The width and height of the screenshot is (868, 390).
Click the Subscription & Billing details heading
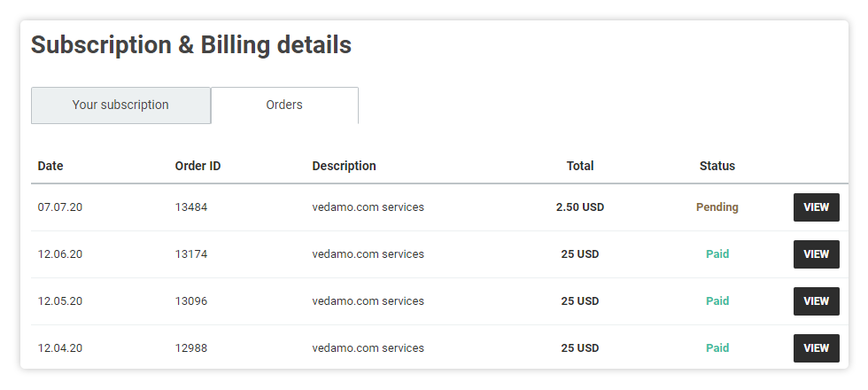[191, 45]
